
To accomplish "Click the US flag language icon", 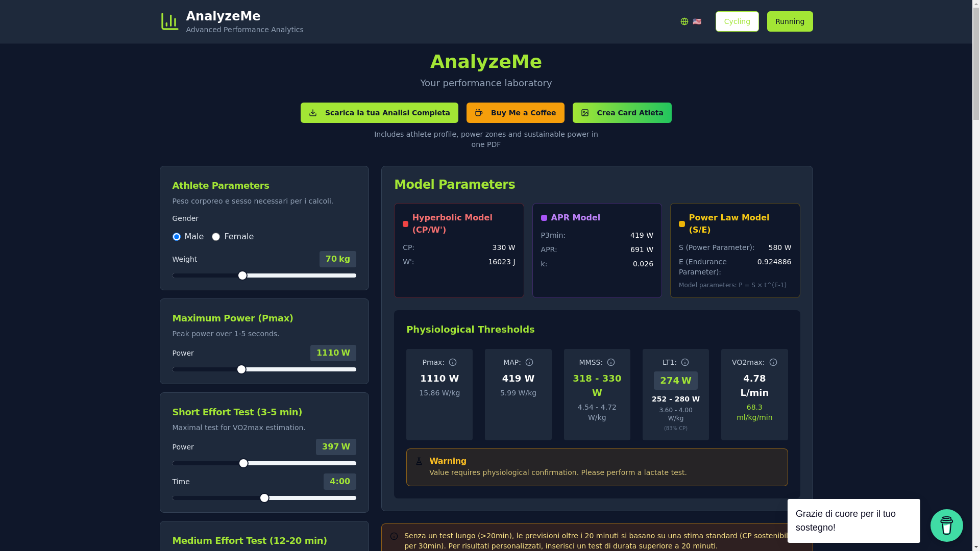I will pyautogui.click(x=697, y=21).
